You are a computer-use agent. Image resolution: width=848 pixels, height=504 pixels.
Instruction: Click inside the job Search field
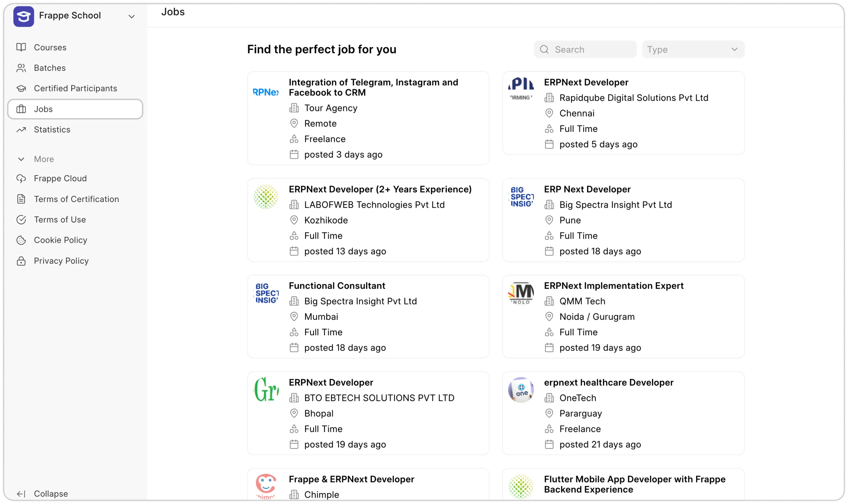593,49
